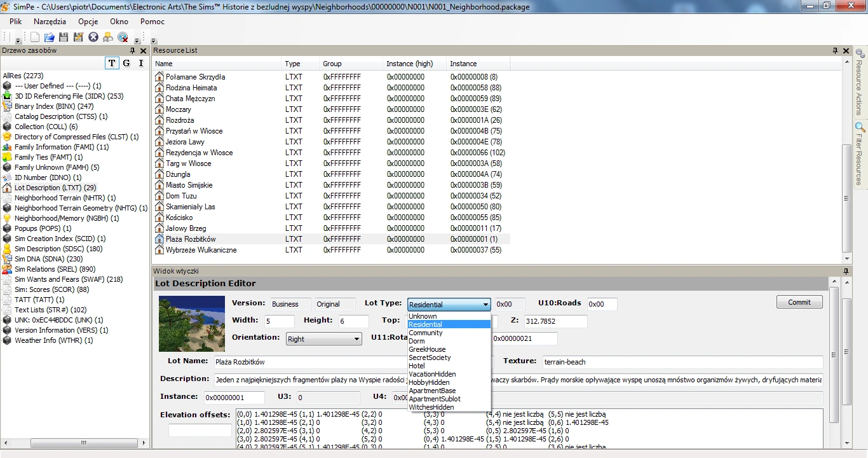Screen dimensions: 868x458
Task: Click the icon next to Directory of Compressed Files
Action: (x=7, y=137)
